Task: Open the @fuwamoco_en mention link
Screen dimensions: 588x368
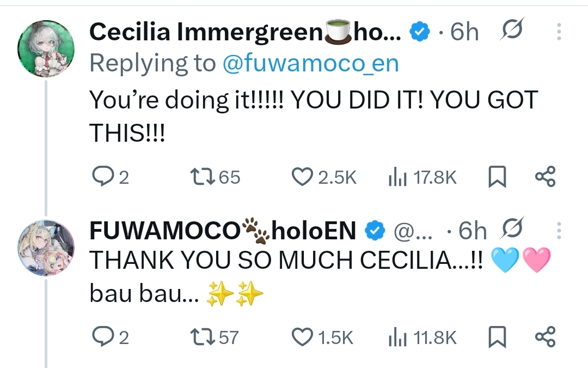Action: click(310, 64)
